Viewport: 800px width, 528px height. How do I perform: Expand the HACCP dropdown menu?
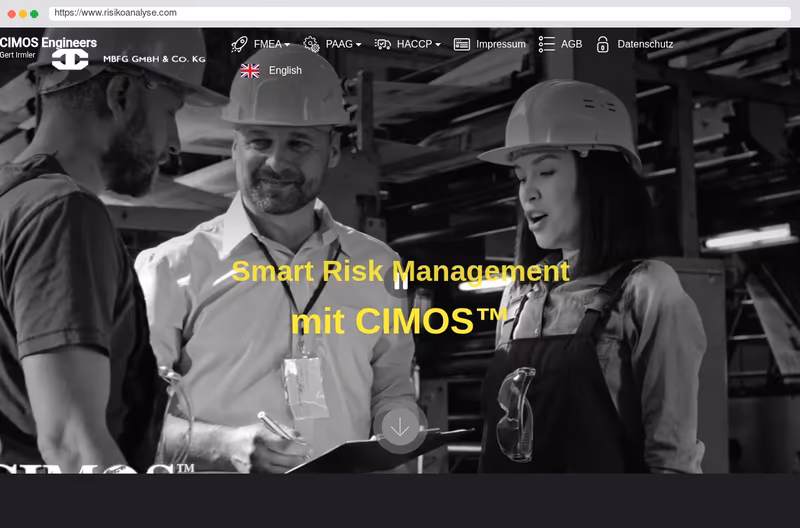418,44
